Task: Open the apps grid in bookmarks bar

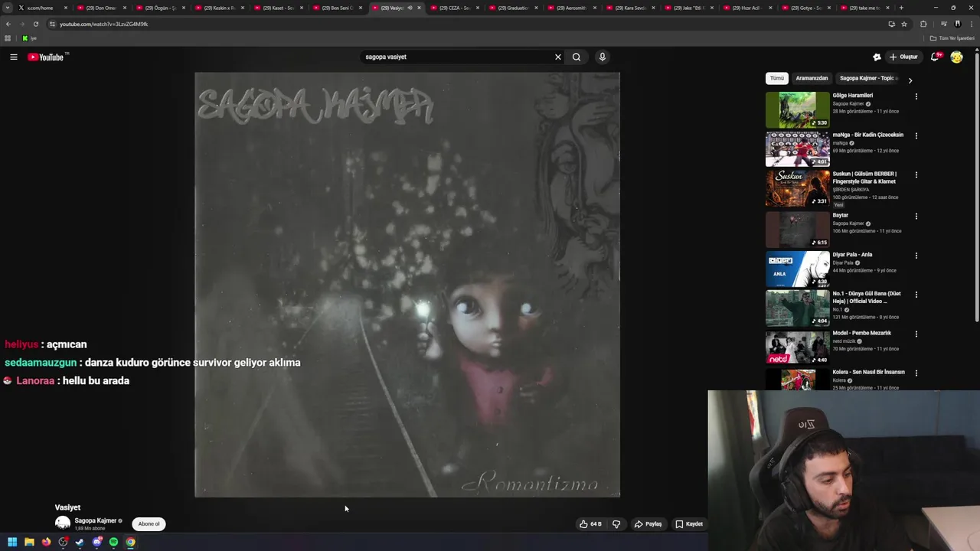Action: (8, 38)
